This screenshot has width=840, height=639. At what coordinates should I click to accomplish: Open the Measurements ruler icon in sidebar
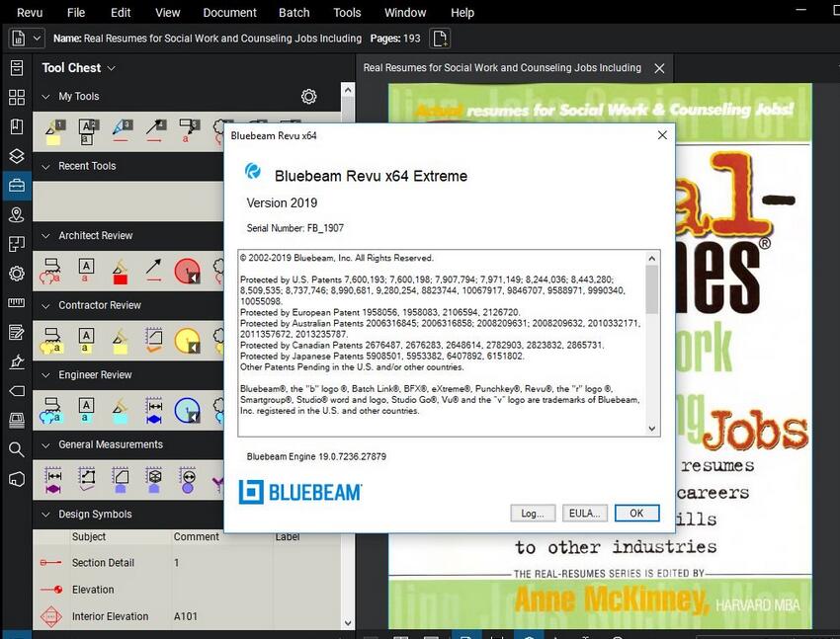coord(17,303)
